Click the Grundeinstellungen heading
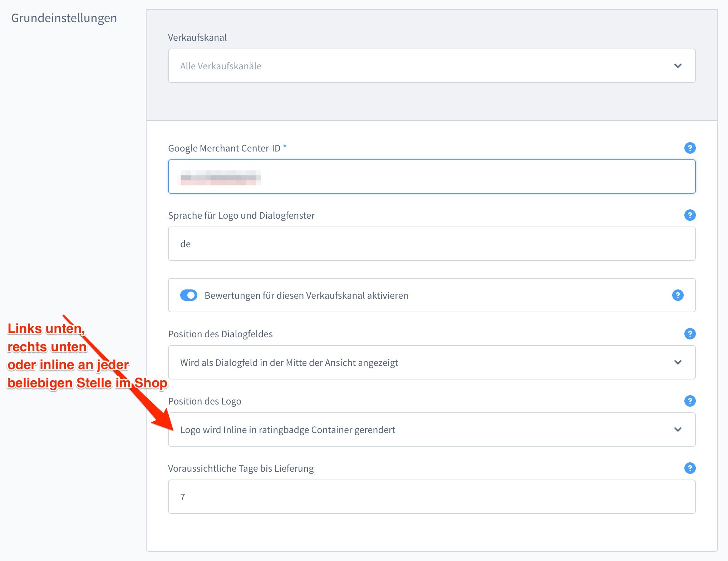728x561 pixels. [64, 18]
